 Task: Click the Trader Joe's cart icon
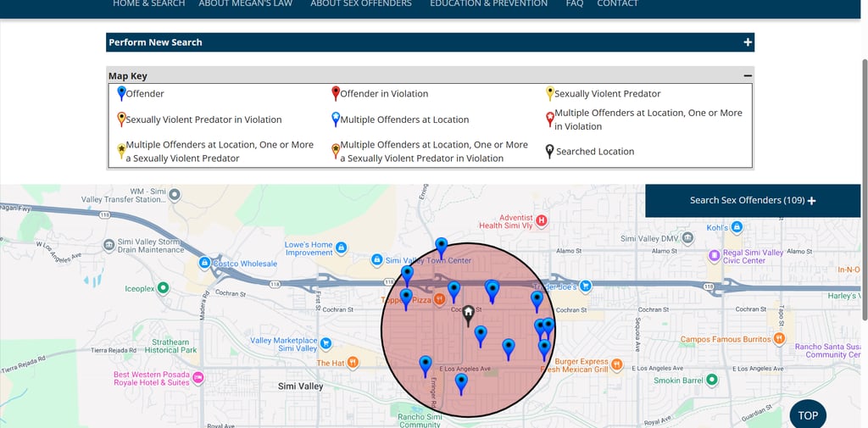coord(586,286)
